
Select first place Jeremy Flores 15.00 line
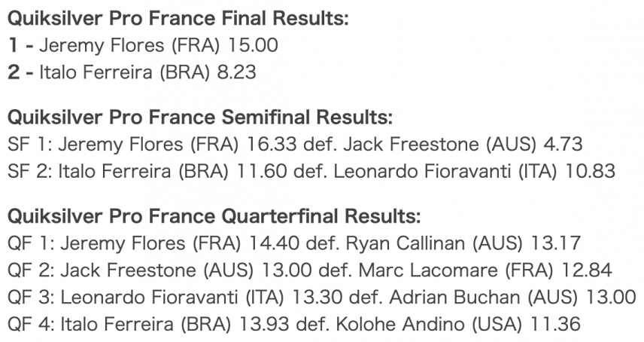click(x=142, y=45)
